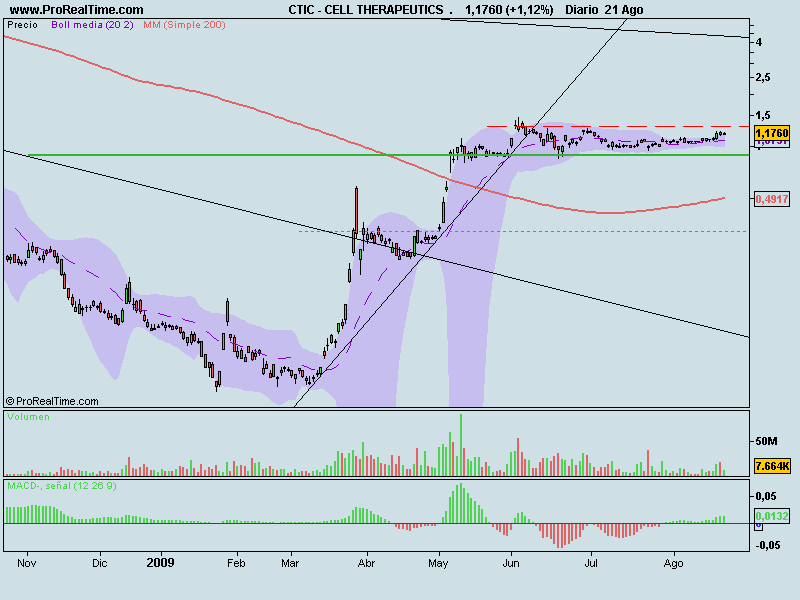The image size is (800, 600).
Task: Click the Abr label on time axis
Action: [366, 563]
